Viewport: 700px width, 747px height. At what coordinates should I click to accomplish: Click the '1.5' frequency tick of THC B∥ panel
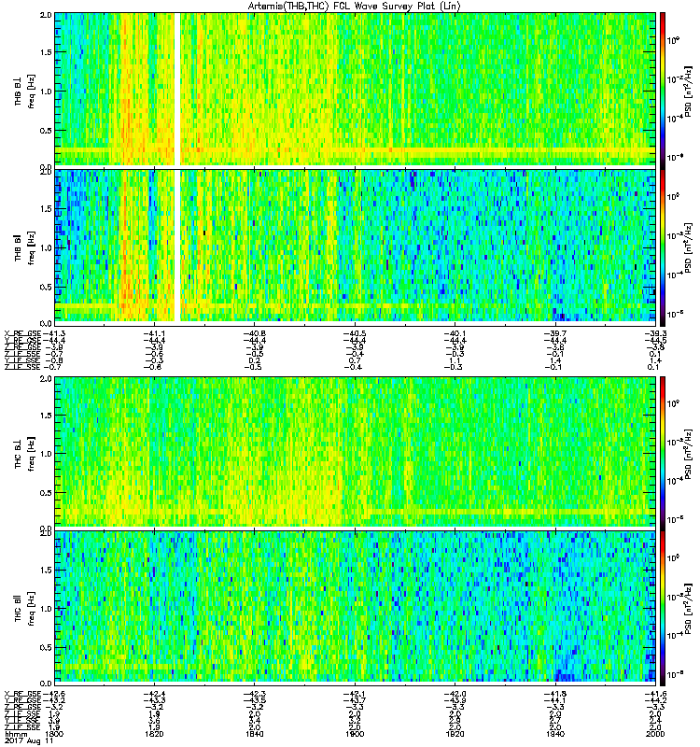(46, 570)
